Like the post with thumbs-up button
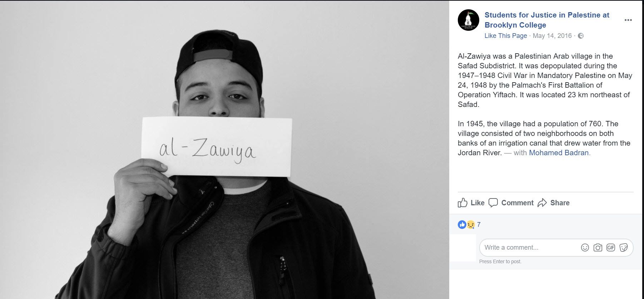This screenshot has height=299, width=644. tap(471, 203)
